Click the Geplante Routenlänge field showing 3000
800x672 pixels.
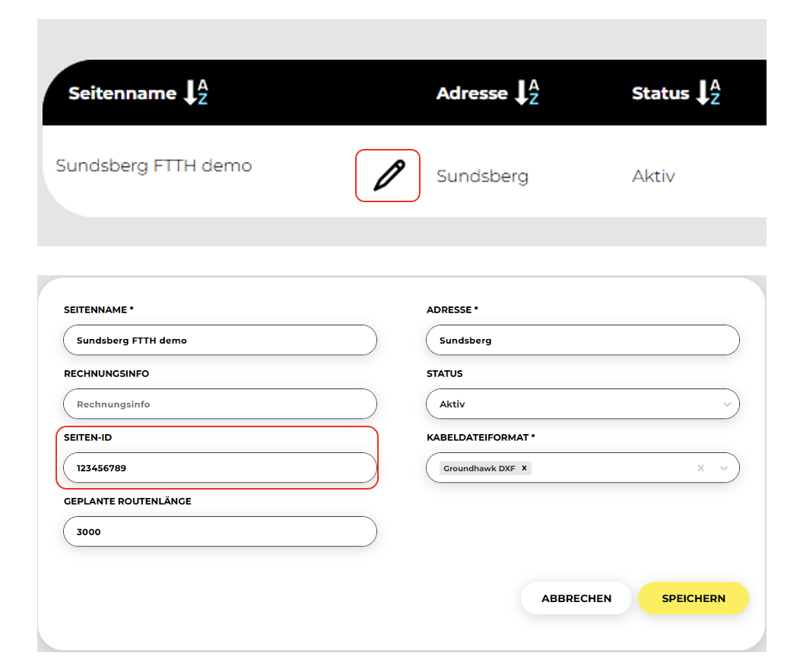pyautogui.click(x=220, y=532)
